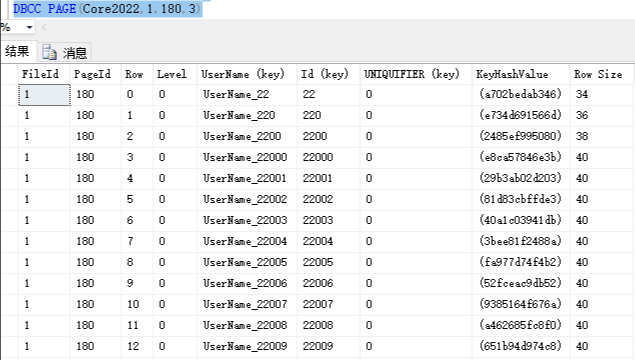The image size is (635, 360).
Task: Click the PageId column header
Action: 96,74
